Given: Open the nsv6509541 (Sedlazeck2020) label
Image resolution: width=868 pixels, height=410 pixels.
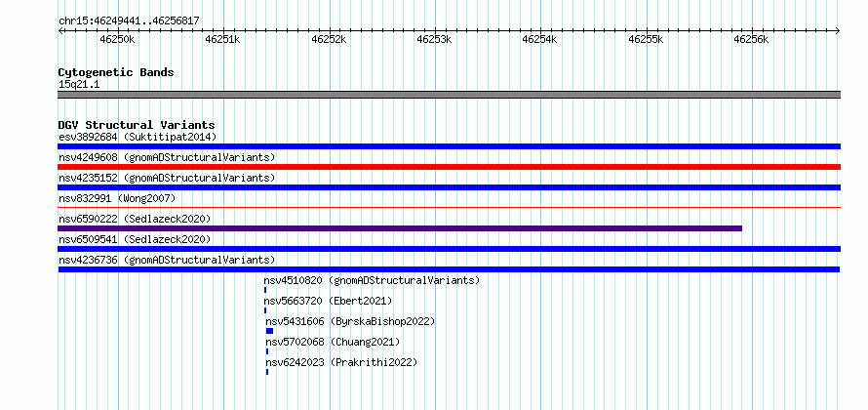Looking at the screenshot, I should click(135, 239).
